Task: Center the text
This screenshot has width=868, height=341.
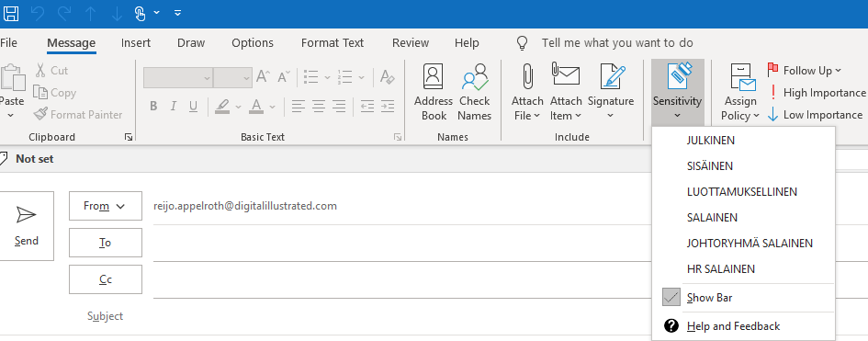Action: pos(319,107)
